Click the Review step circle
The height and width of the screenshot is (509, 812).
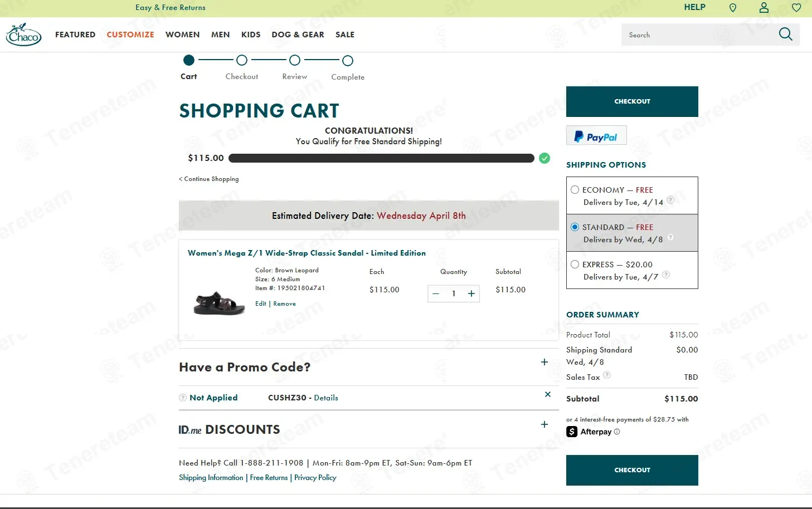click(295, 60)
